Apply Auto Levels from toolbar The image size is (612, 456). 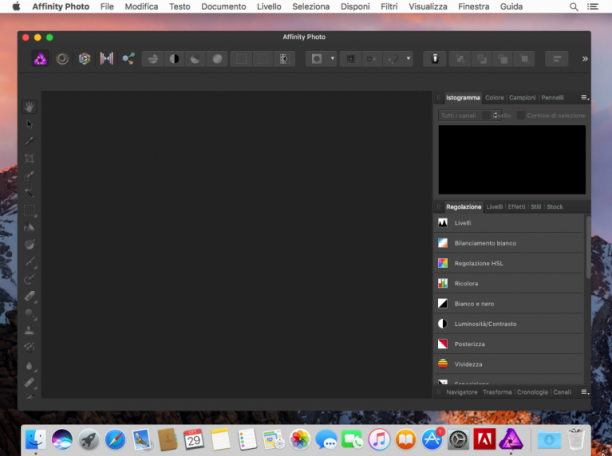coord(153,59)
